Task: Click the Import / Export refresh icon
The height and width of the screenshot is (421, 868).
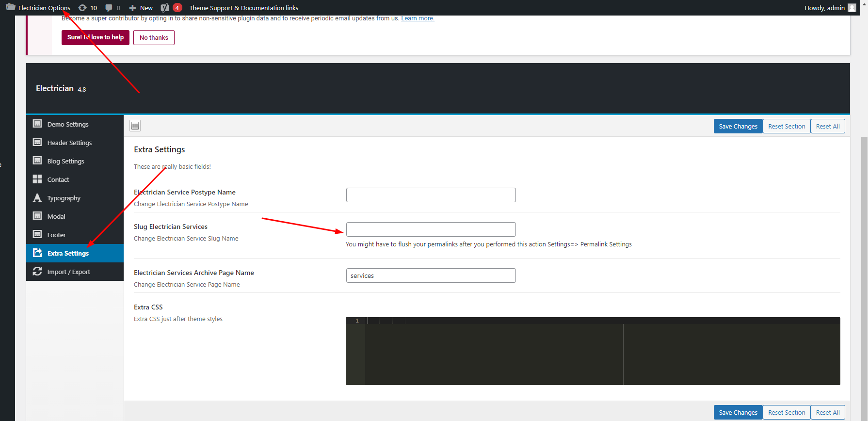Action: (37, 271)
